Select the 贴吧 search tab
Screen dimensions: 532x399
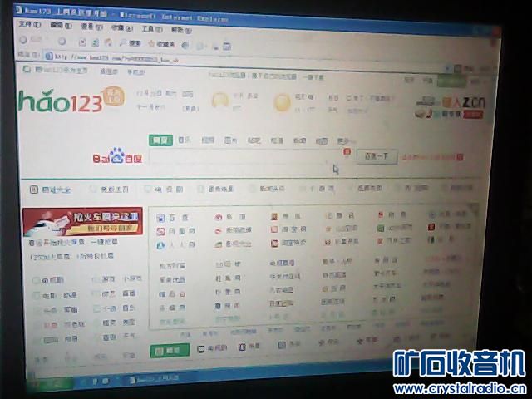254,140
